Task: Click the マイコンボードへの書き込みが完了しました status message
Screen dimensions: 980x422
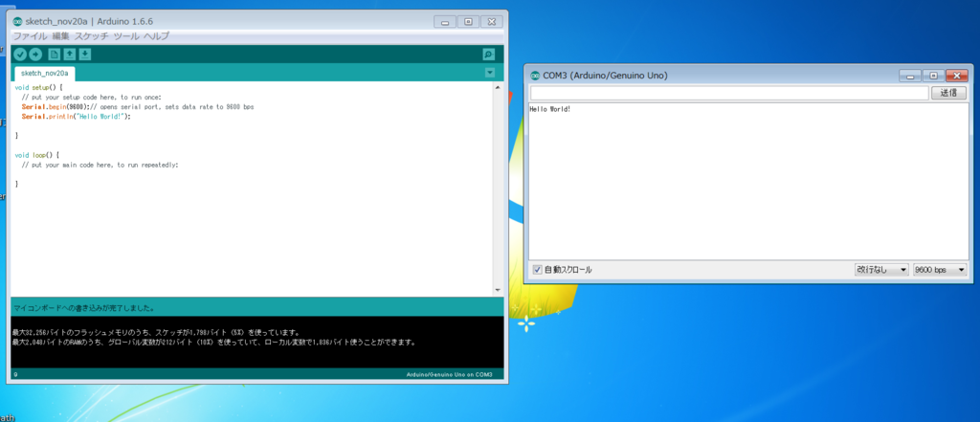Action: coord(84,308)
